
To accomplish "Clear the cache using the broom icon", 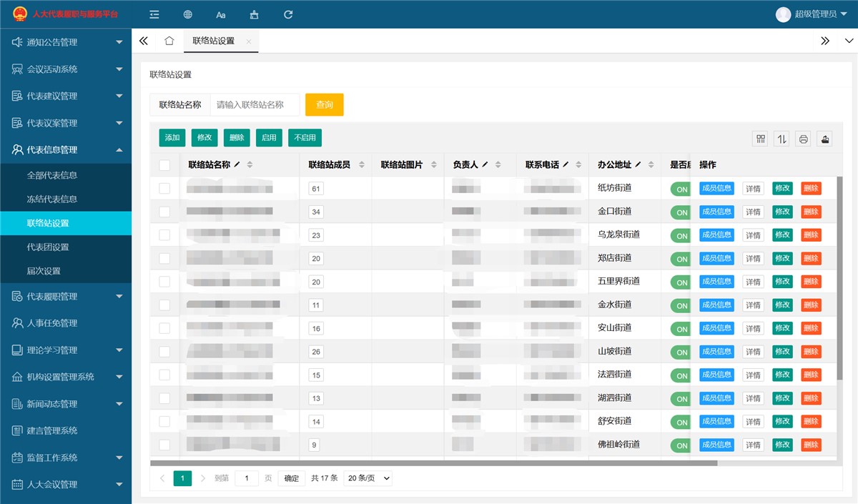I will coord(254,14).
